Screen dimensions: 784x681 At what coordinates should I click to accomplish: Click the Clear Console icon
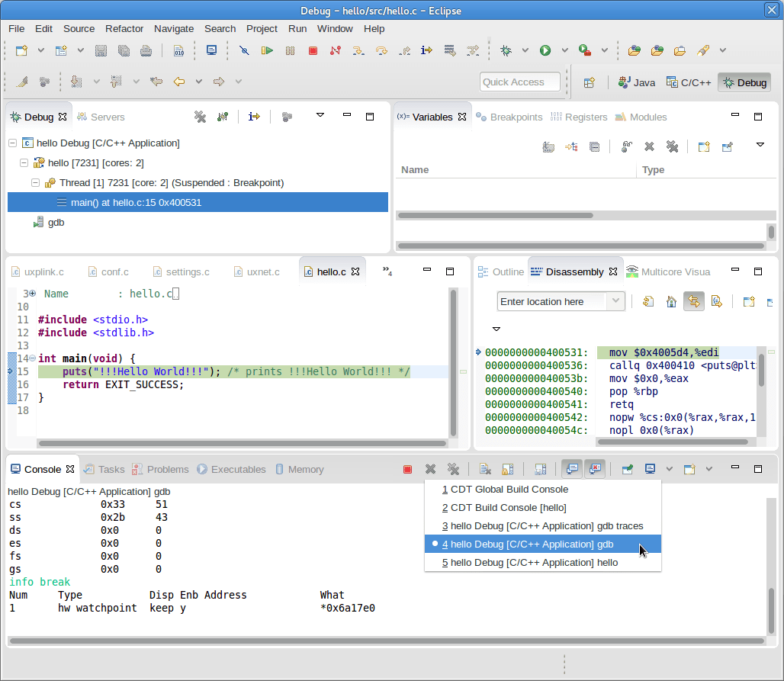tap(485, 468)
